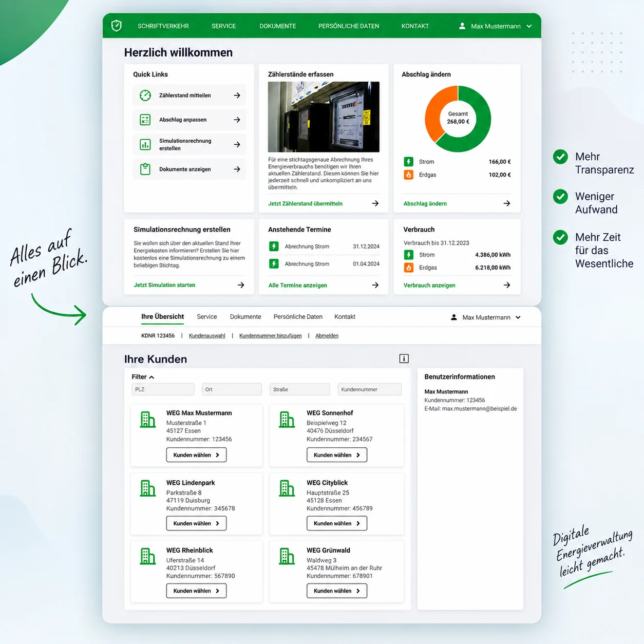
Task: Click the gauge icon beside Zählerstand mitteilen
Action: [x=145, y=96]
